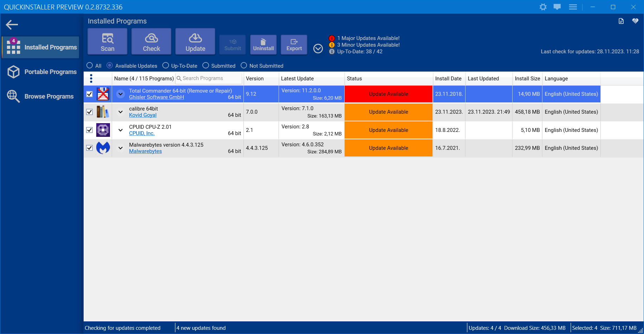Screen dimensions: 644x334
Task: Select the All filter radio button
Action: (x=90, y=66)
